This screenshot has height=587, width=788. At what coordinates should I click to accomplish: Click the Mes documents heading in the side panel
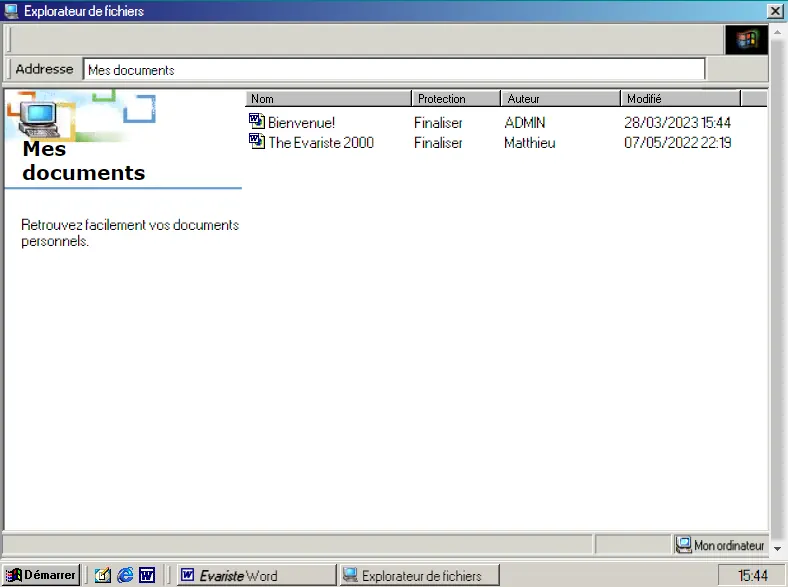[x=83, y=161]
